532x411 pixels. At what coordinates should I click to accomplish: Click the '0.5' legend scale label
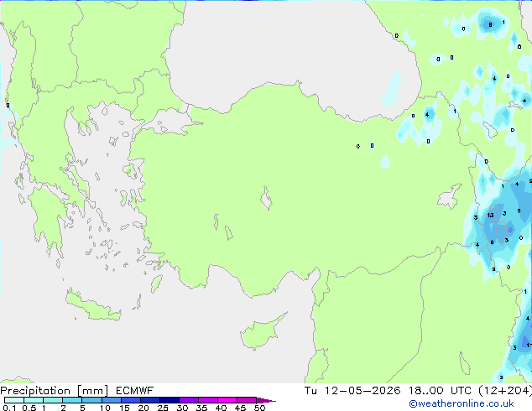click(x=29, y=408)
